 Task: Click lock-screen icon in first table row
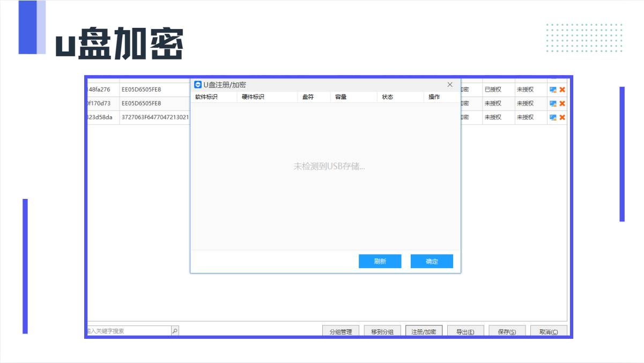(553, 90)
